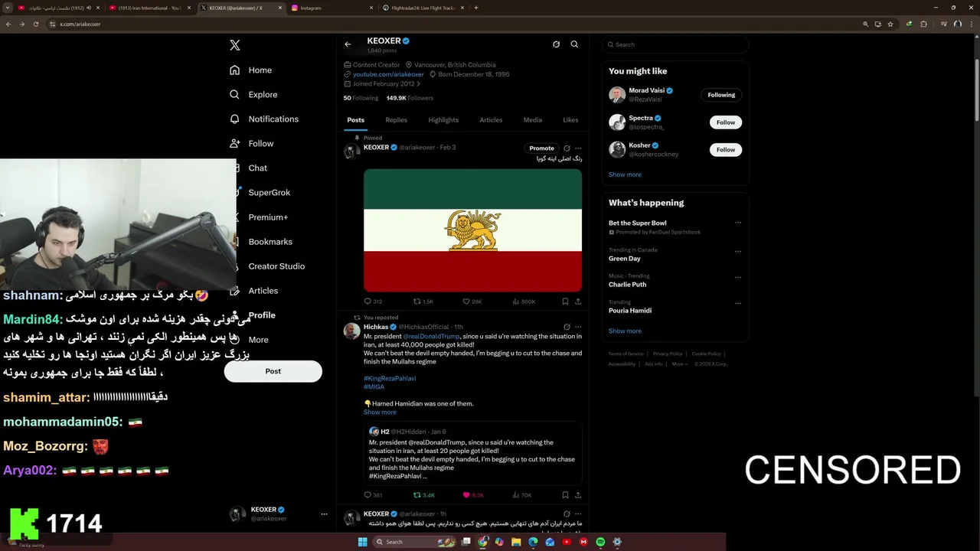The width and height of the screenshot is (980, 551).
Task: Share the pinned flag post
Action: (x=578, y=302)
